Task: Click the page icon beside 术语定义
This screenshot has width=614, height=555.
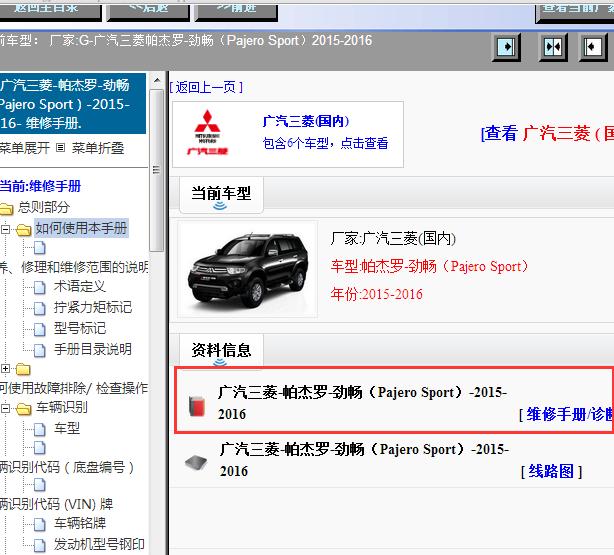Action: tap(40, 287)
